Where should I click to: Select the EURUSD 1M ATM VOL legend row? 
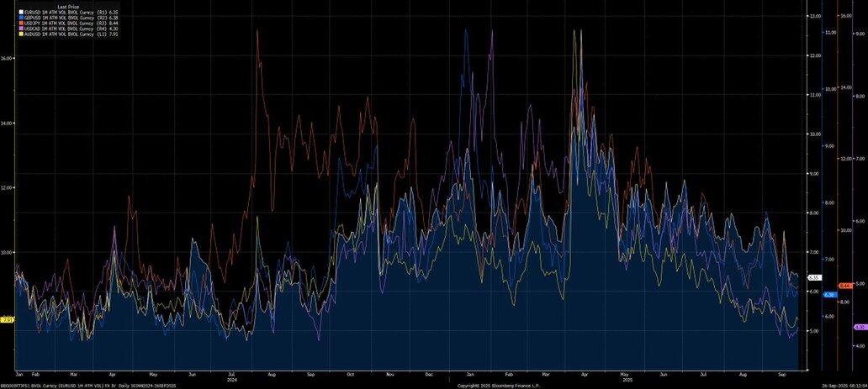pyautogui.click(x=68, y=12)
